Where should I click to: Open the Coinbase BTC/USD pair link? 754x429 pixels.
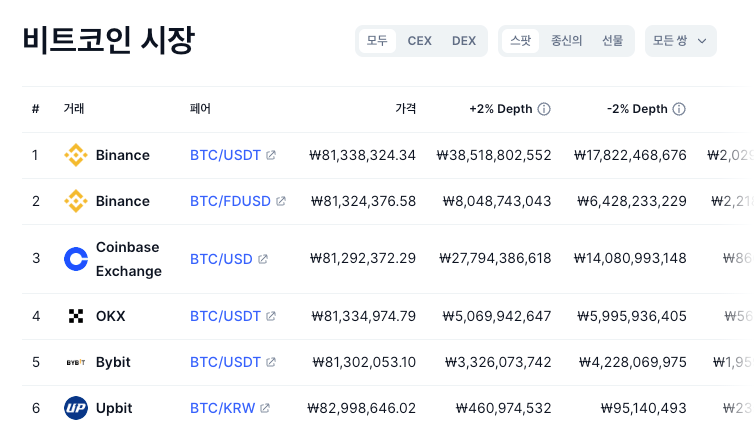point(221,259)
